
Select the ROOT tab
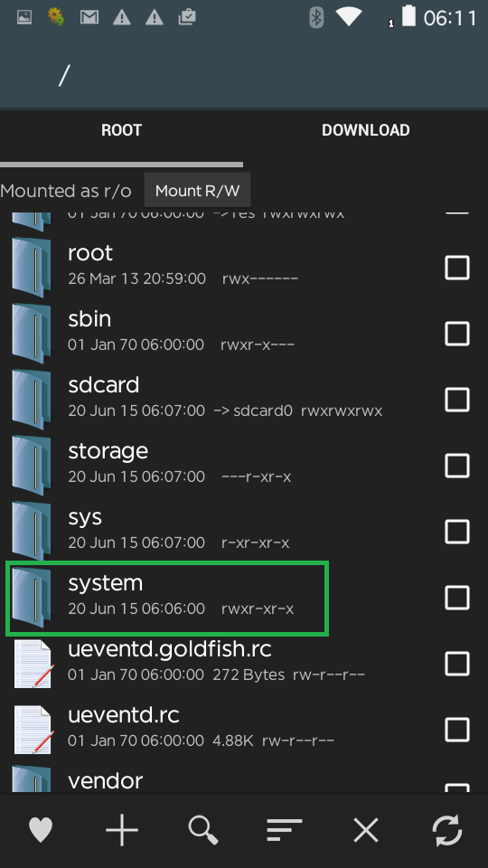click(122, 130)
